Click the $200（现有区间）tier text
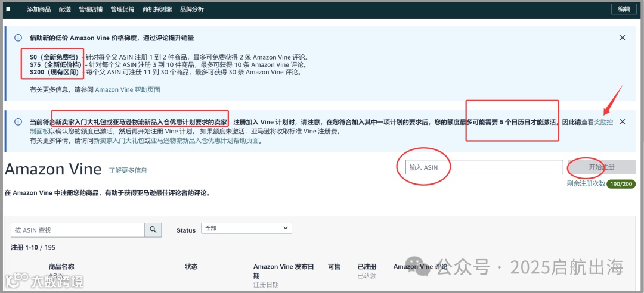This screenshot has width=644, height=293. (56, 73)
